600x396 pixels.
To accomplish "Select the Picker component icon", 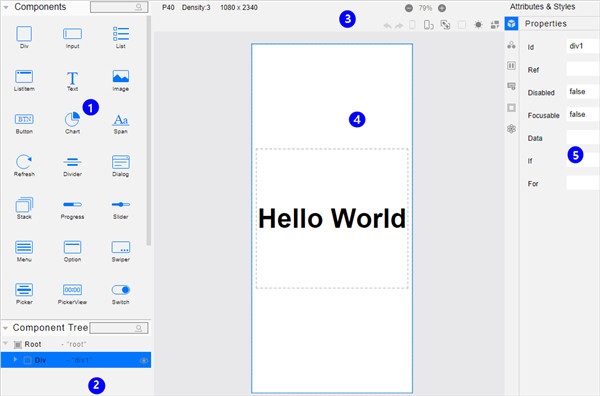I will tap(24, 290).
